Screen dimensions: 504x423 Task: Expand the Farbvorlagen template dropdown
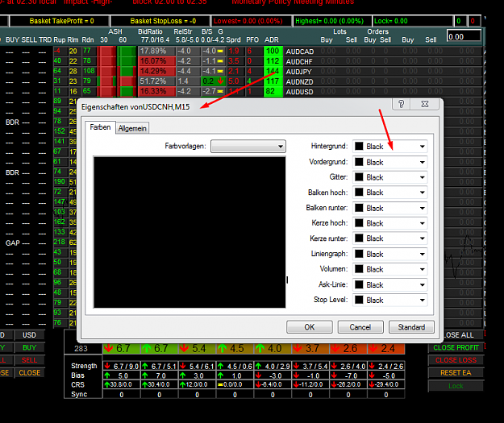click(248, 147)
